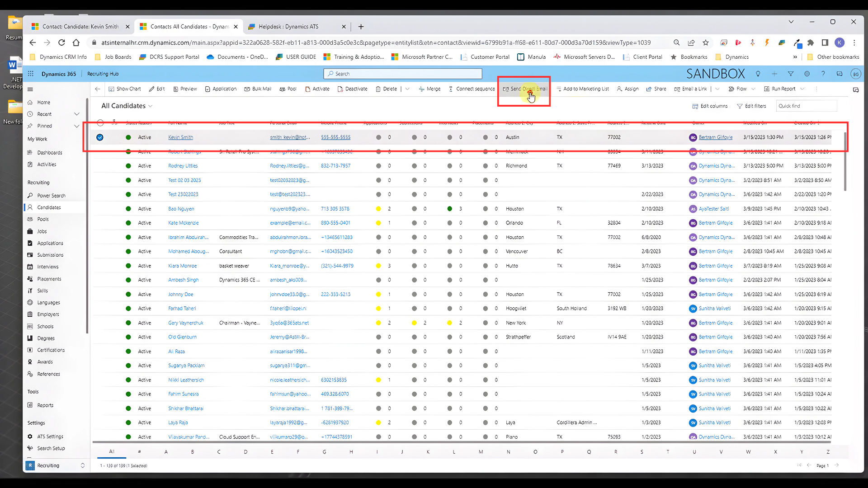Open the Recruiting area switcher
The image size is (868, 488).
pos(56,465)
